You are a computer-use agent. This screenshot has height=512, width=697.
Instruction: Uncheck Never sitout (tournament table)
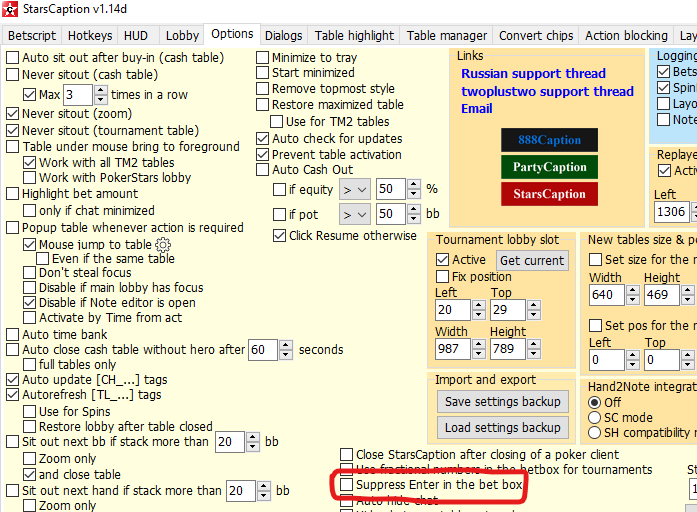(12, 131)
